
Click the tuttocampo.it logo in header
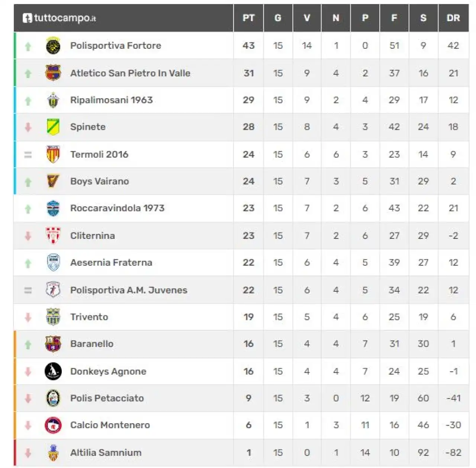click(x=59, y=18)
